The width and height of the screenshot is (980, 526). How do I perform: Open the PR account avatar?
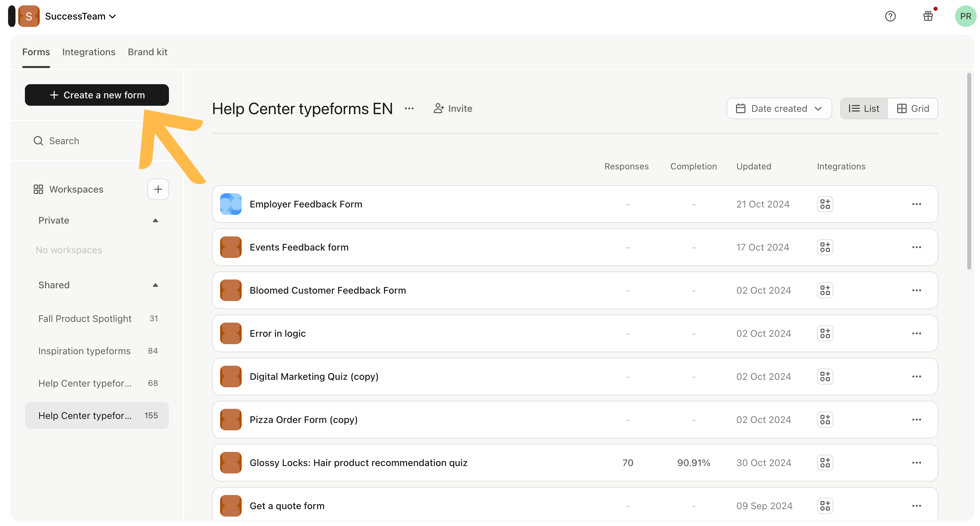(x=966, y=16)
